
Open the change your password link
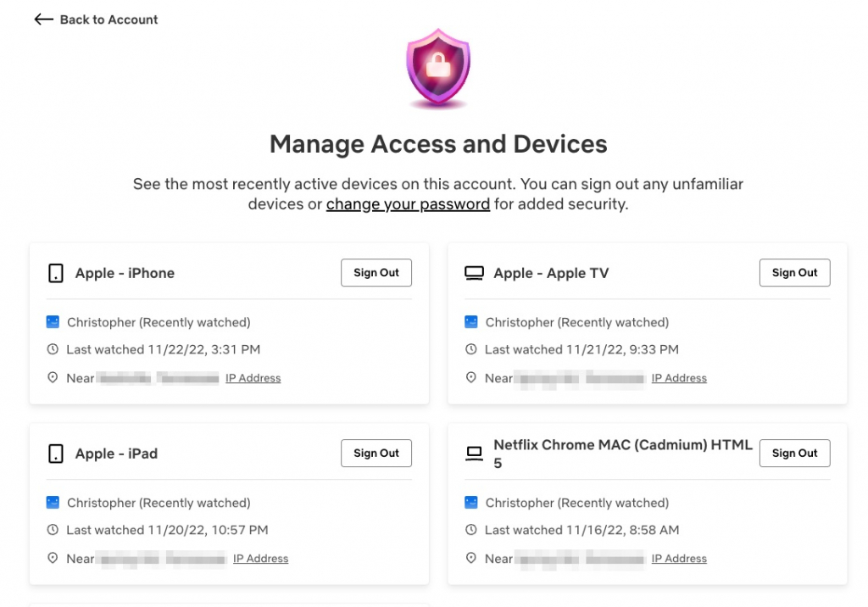tap(408, 203)
